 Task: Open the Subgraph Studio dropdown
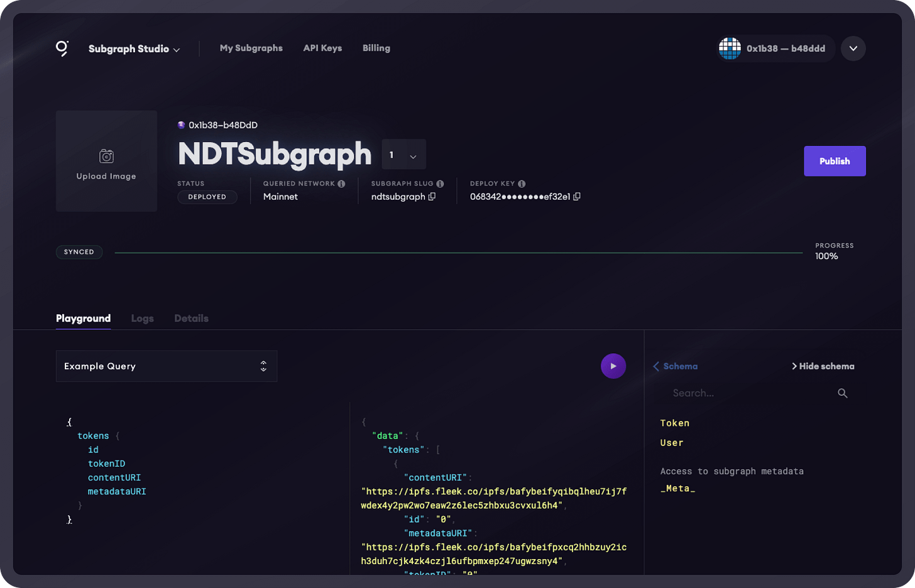tap(134, 49)
